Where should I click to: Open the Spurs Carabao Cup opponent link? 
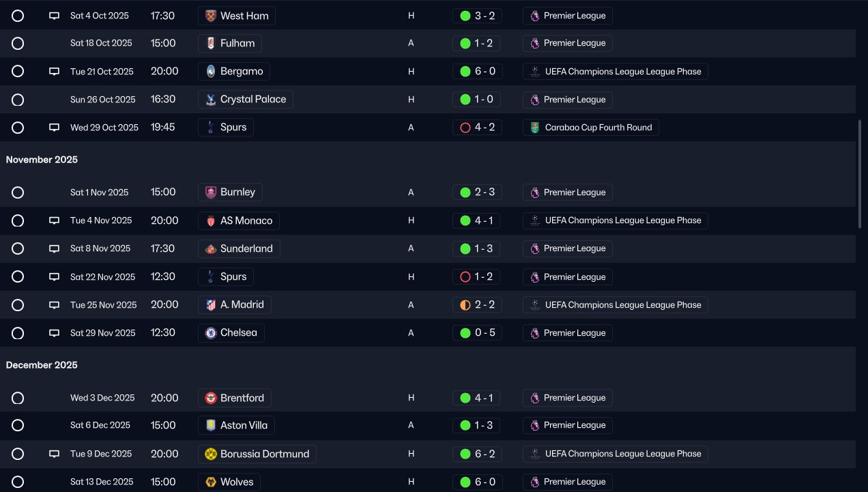[233, 128]
